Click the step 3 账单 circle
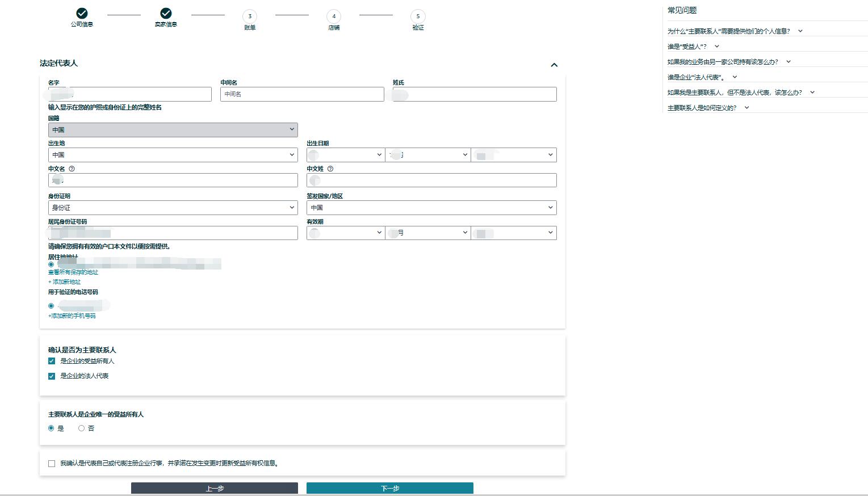This screenshot has width=868, height=496. click(x=250, y=16)
